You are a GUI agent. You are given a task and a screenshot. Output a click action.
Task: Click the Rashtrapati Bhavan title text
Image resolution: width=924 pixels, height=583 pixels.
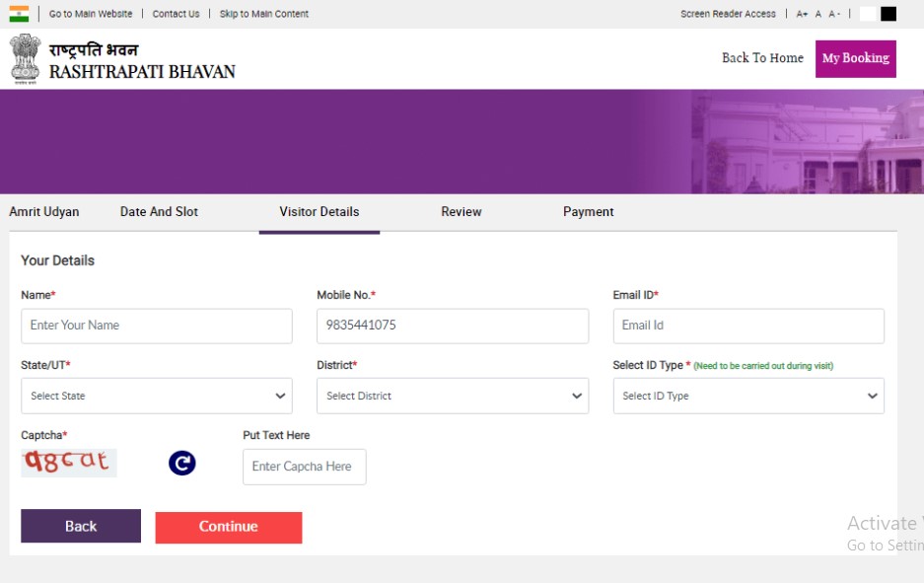click(x=142, y=71)
